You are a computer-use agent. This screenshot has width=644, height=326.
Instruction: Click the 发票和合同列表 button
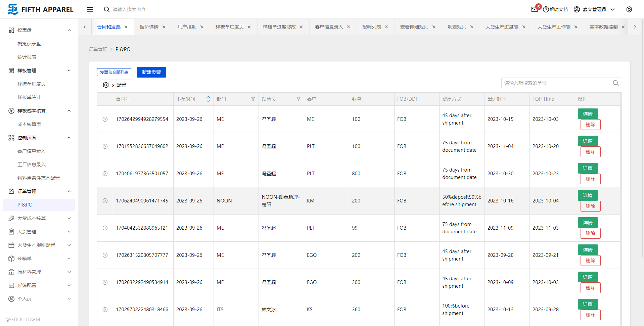[114, 72]
